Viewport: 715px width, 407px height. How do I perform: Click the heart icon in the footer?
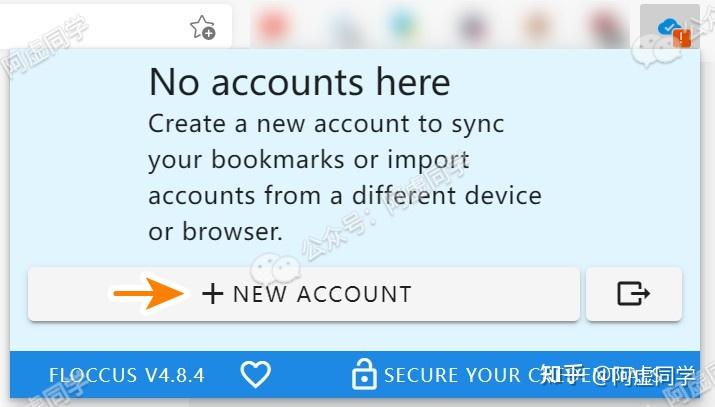coord(256,375)
